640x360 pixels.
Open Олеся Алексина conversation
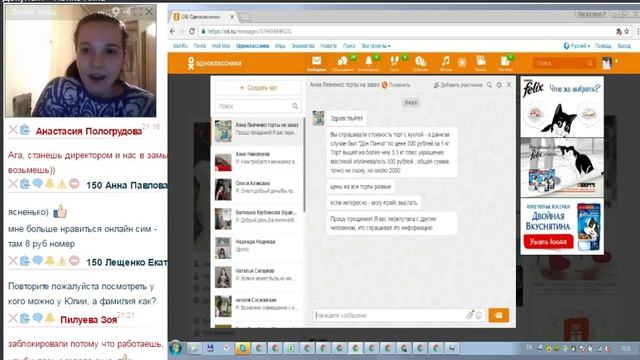point(258,190)
